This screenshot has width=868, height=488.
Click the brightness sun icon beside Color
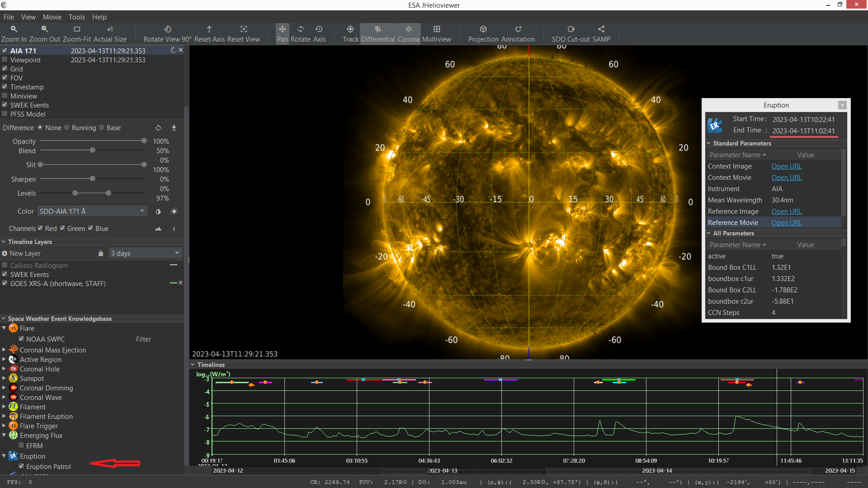[174, 211]
